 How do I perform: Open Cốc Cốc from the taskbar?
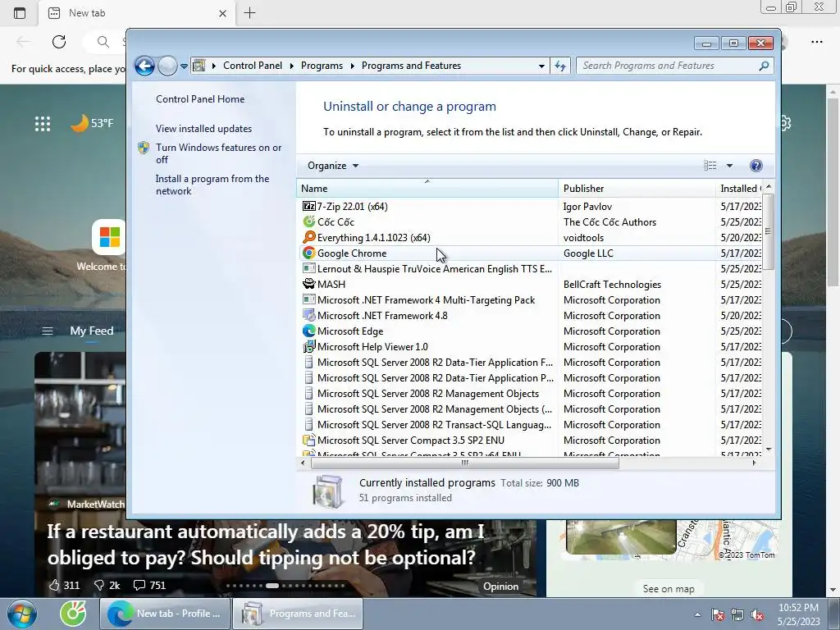(73, 614)
